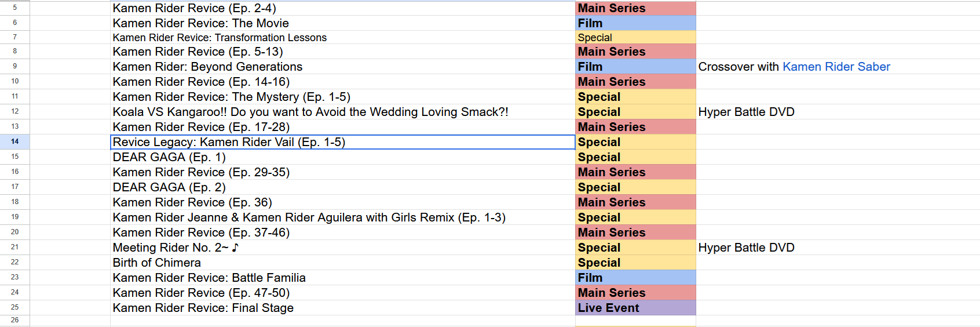Image resolution: width=980 pixels, height=327 pixels.
Task: Open the Kamen Rider Saber link
Action: [x=836, y=67]
